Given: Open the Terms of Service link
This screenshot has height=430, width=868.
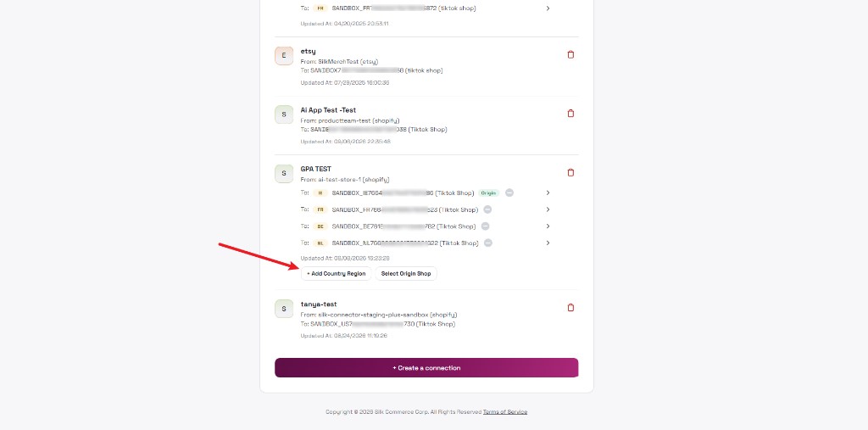Looking at the screenshot, I should tap(505, 411).
